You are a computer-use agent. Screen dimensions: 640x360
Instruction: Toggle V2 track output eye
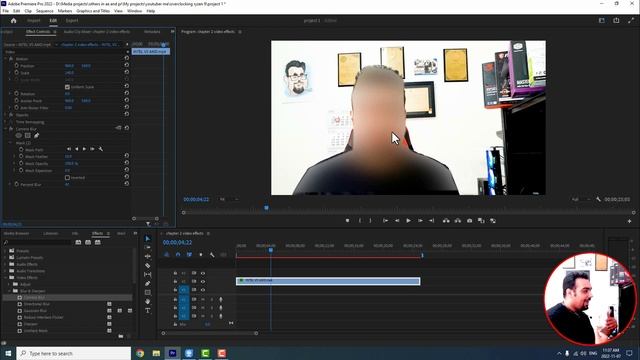[x=203, y=281]
